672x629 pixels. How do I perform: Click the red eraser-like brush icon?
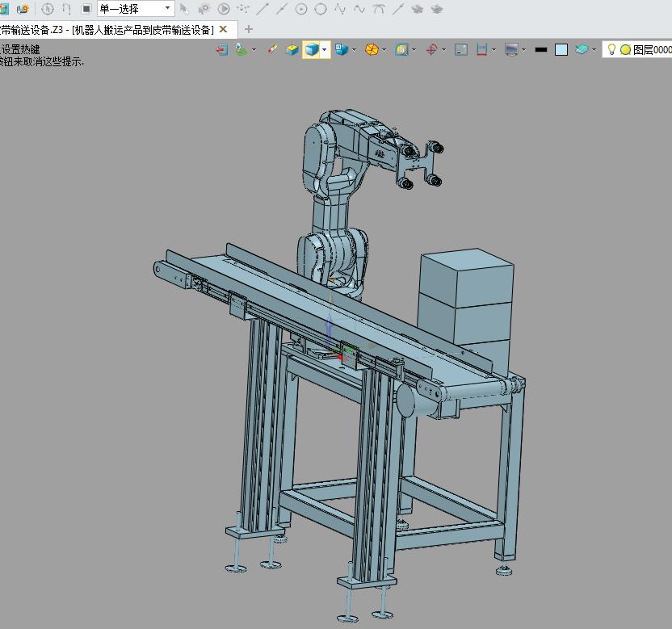[272, 50]
